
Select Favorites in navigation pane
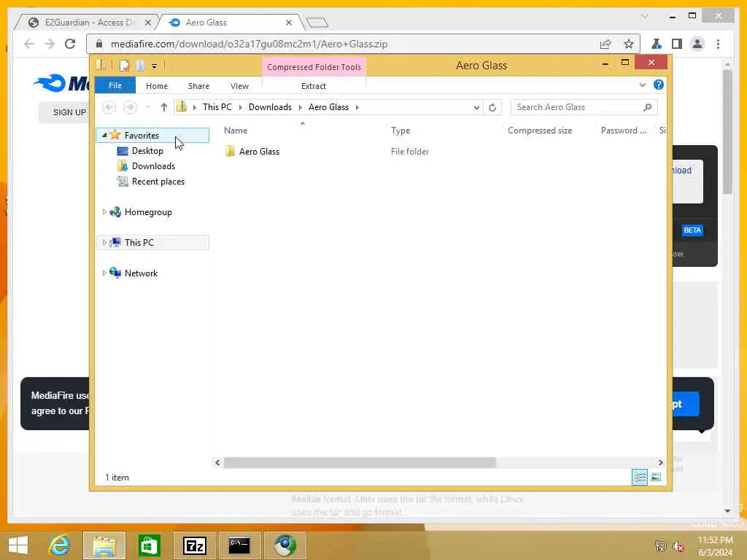142,135
